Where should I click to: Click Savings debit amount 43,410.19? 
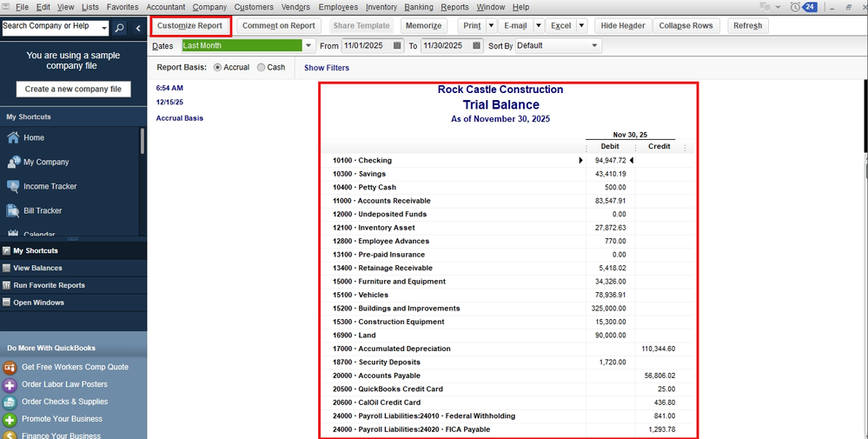click(x=611, y=174)
